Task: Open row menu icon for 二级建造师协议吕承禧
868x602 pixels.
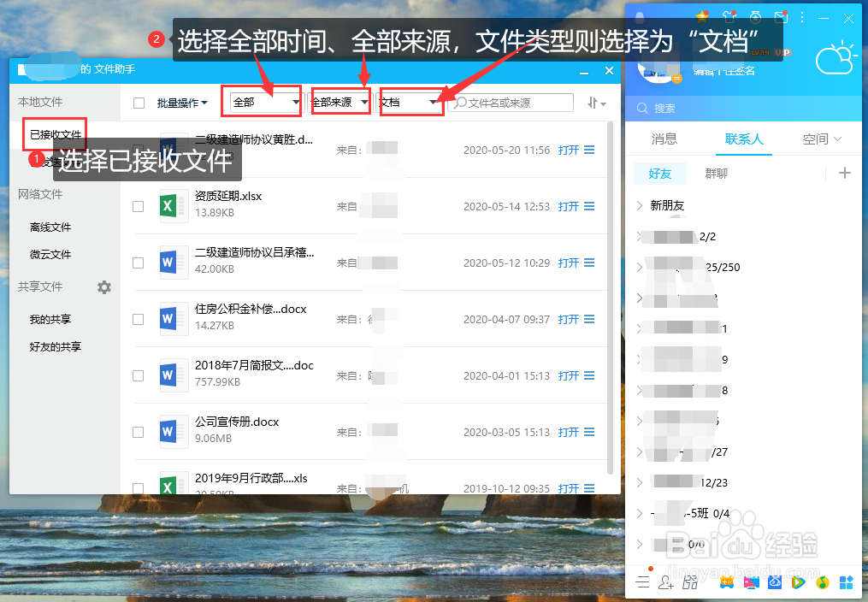Action: pyautogui.click(x=589, y=263)
